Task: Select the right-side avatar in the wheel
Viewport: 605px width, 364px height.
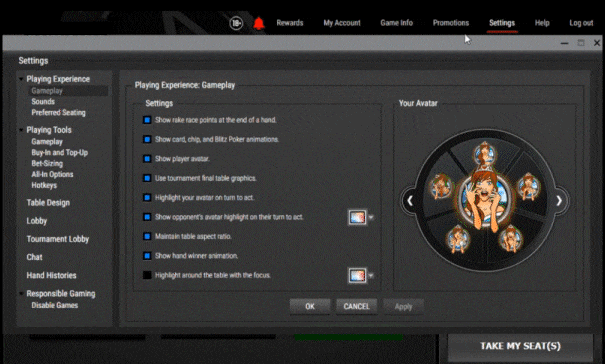Action: click(528, 187)
